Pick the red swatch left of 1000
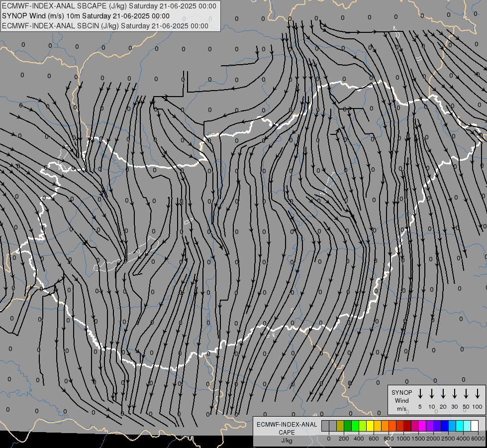The image size is (487, 448). 400,426
